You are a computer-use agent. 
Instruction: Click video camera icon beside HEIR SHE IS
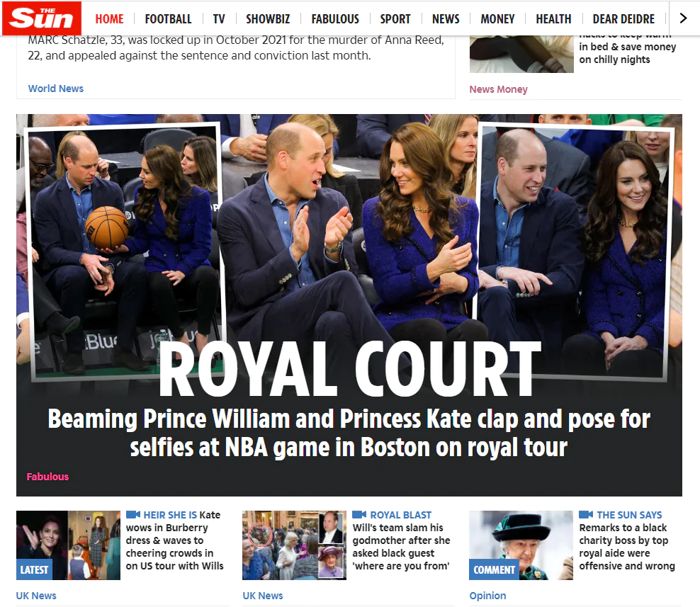pyautogui.click(x=133, y=515)
